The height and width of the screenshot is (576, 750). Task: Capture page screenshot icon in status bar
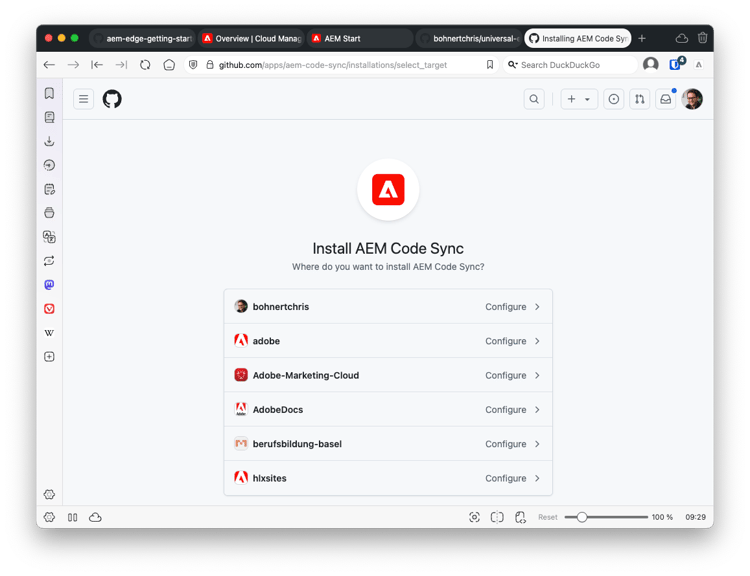point(474,517)
